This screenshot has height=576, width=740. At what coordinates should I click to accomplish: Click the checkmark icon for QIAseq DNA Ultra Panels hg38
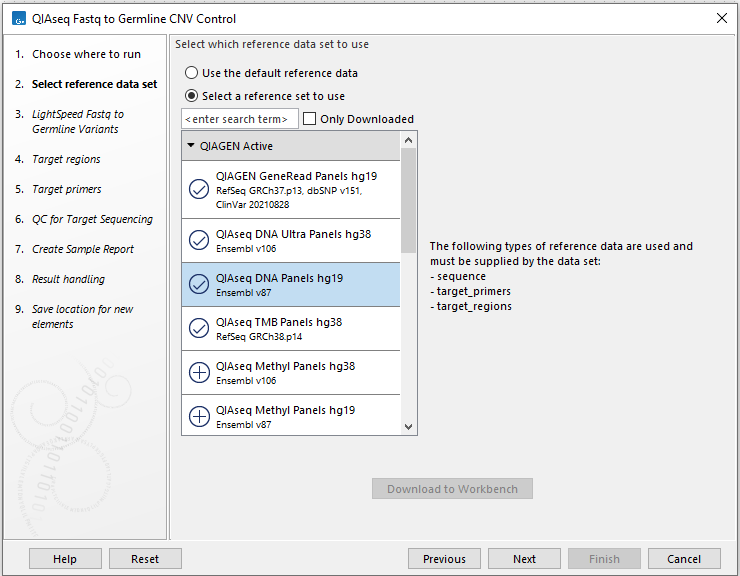pyautogui.click(x=199, y=240)
